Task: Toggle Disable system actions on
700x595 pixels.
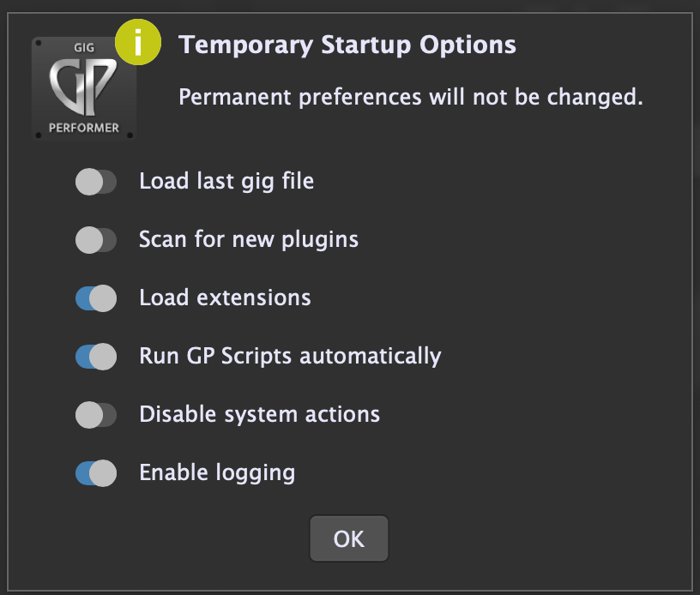Action: coord(95,415)
